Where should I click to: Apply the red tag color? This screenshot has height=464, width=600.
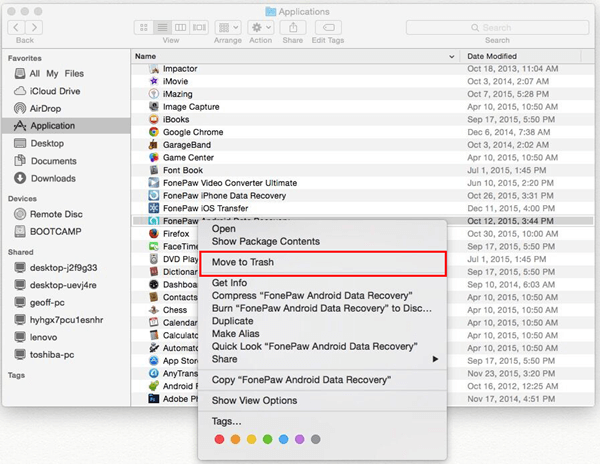tap(219, 439)
